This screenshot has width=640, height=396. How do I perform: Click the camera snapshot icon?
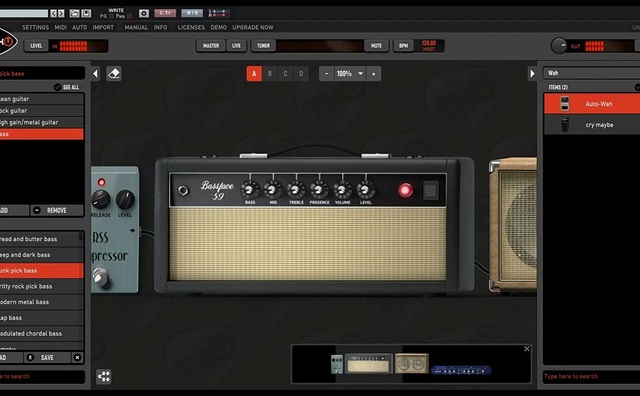(x=144, y=13)
